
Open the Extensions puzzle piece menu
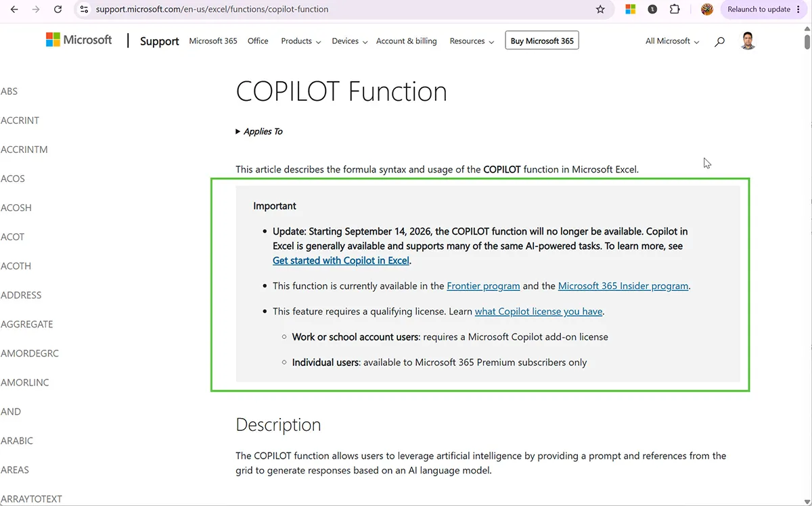point(675,9)
